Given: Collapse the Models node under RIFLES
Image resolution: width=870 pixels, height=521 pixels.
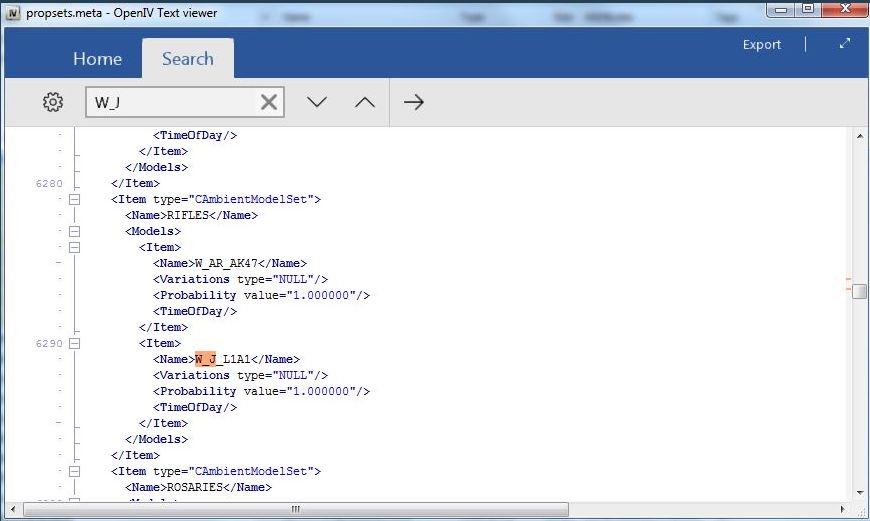Looking at the screenshot, I should pos(74,231).
